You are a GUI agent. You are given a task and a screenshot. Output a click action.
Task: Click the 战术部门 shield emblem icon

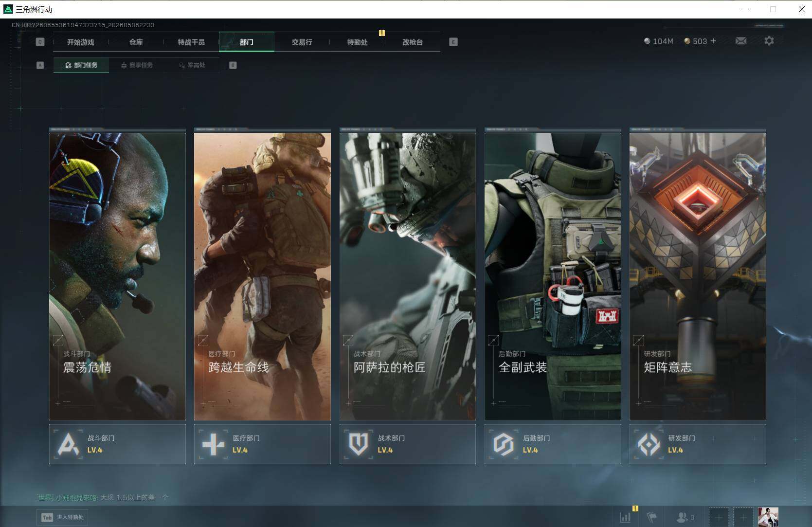[x=358, y=444]
